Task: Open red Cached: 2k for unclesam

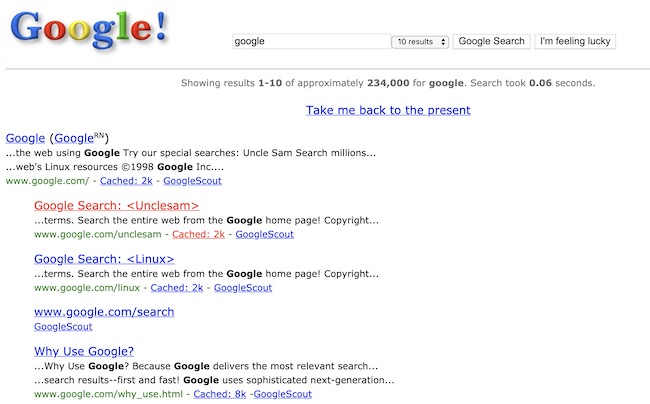Action: (x=198, y=235)
